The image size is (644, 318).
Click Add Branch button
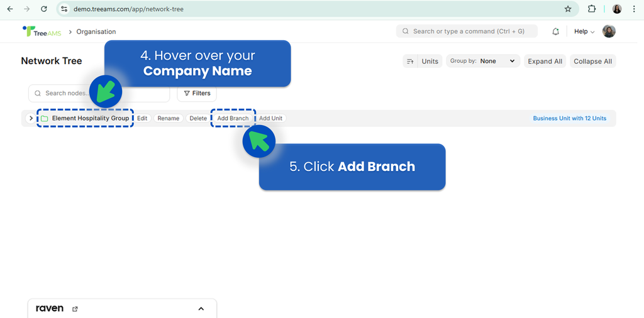coord(233,118)
